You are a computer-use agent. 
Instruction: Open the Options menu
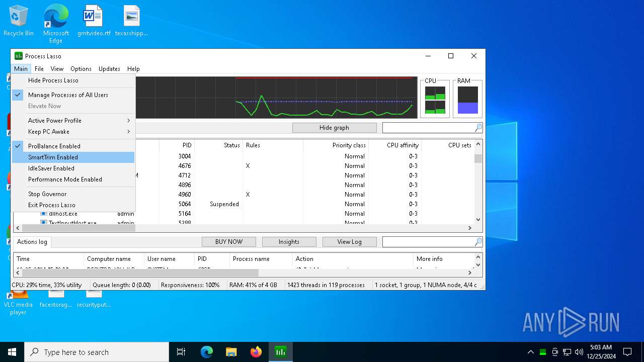pos(81,69)
